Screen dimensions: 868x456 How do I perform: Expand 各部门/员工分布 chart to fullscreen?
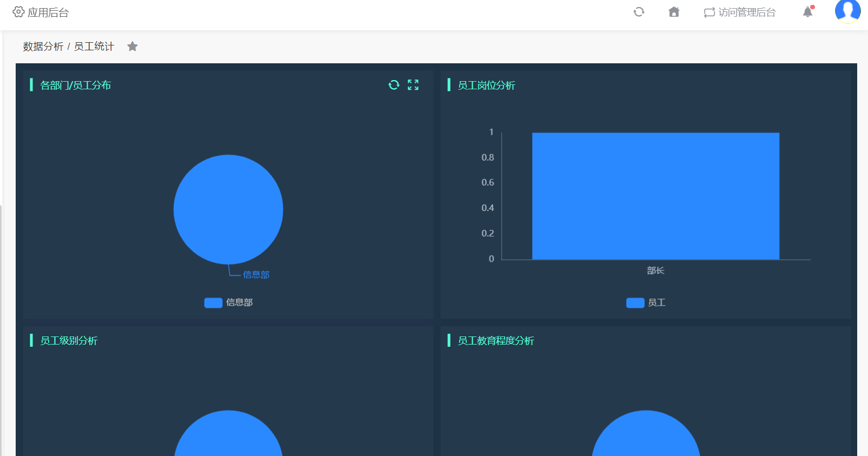413,85
